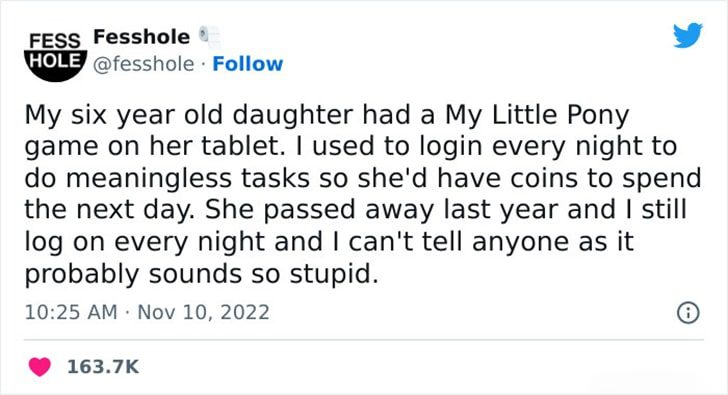728x395 pixels.
Task: Click the last line 'probably sounds so stupid.'
Action: [202, 274]
